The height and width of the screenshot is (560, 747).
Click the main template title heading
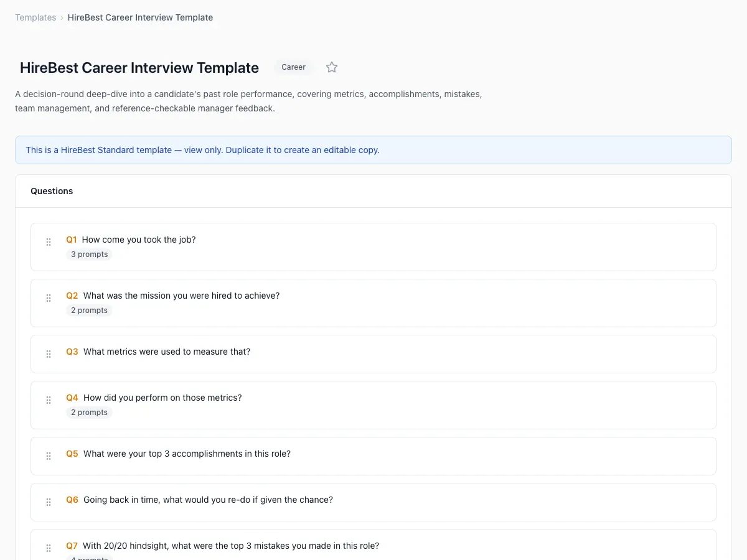[x=139, y=68]
